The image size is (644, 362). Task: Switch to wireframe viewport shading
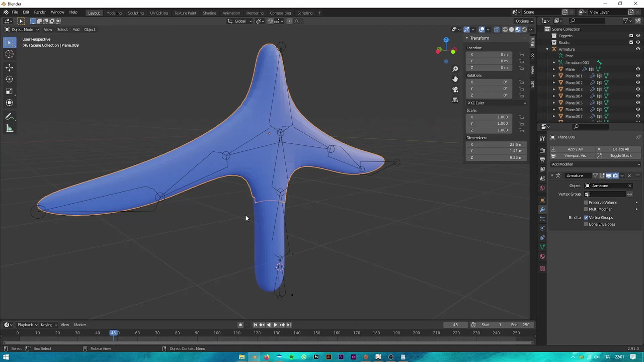coord(505,29)
